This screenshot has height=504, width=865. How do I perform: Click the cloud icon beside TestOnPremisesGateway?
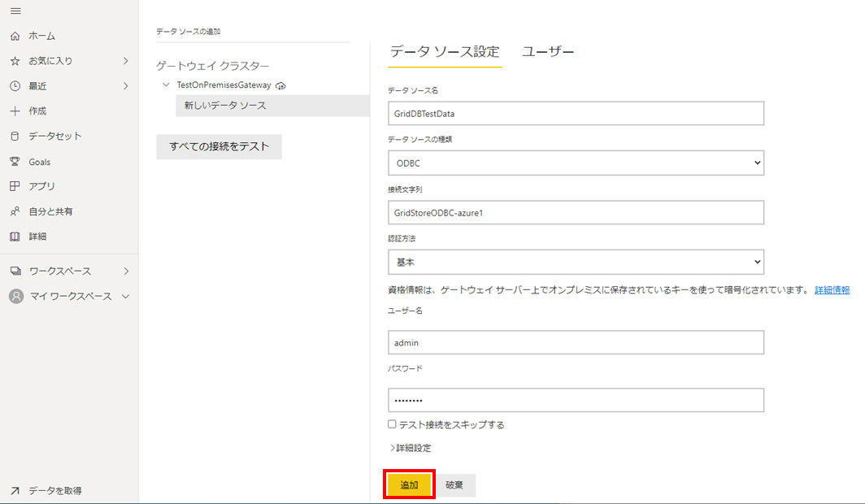[280, 85]
